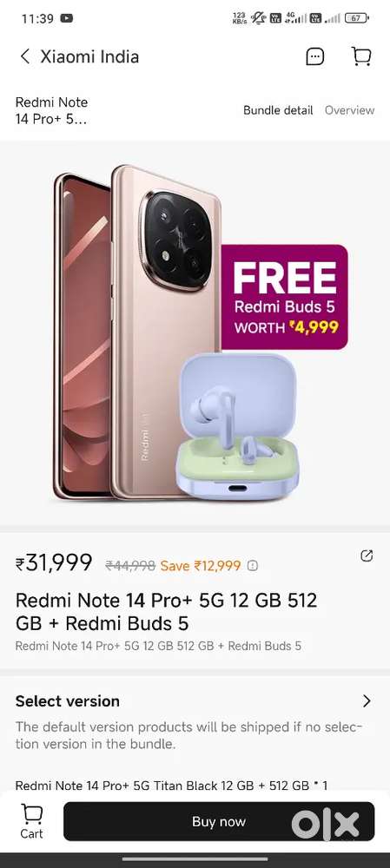Image resolution: width=390 pixels, height=868 pixels.
Task: Tap the Redmi Buds 5 earbuds image
Action: tap(237, 427)
